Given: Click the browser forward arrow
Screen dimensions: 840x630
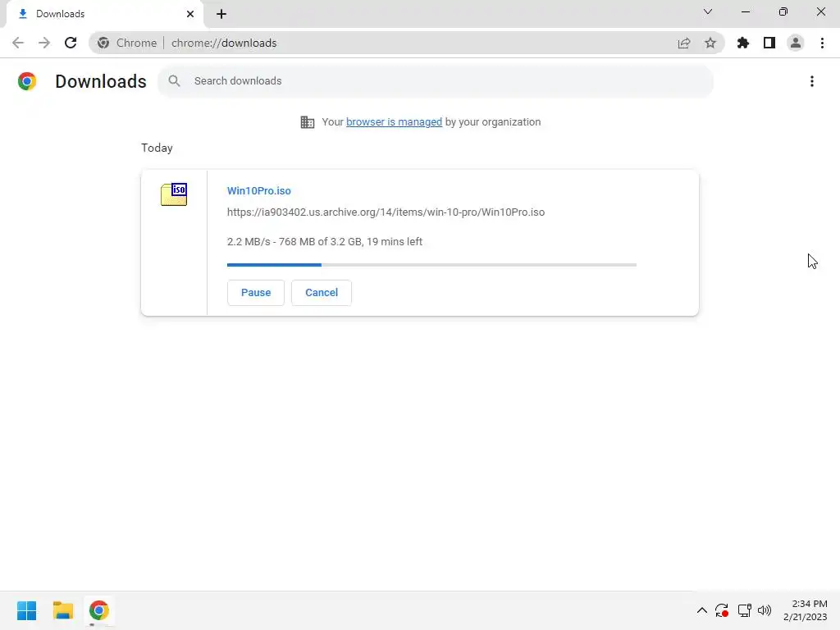Looking at the screenshot, I should tap(44, 43).
